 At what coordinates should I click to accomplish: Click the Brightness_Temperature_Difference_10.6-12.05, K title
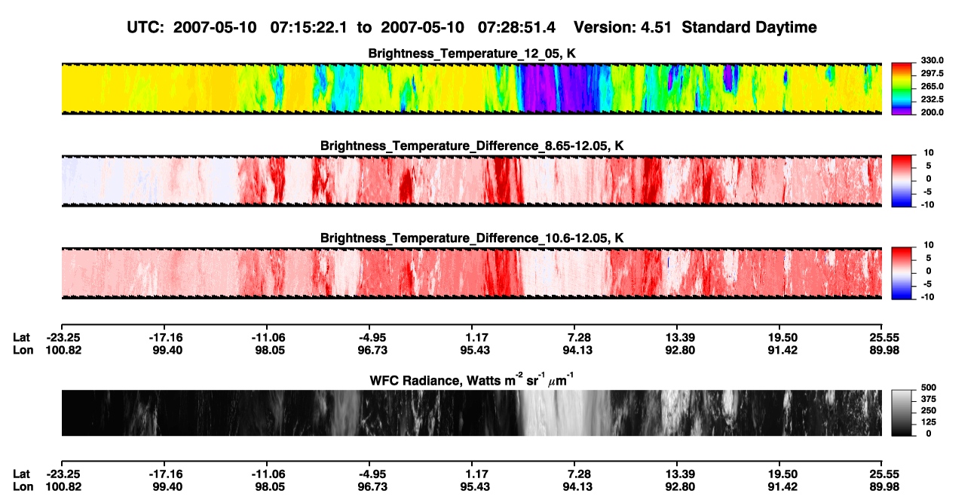(x=471, y=238)
